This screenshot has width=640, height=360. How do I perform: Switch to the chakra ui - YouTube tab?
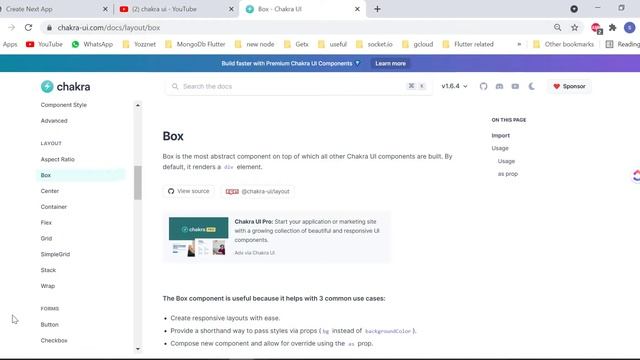176,9
